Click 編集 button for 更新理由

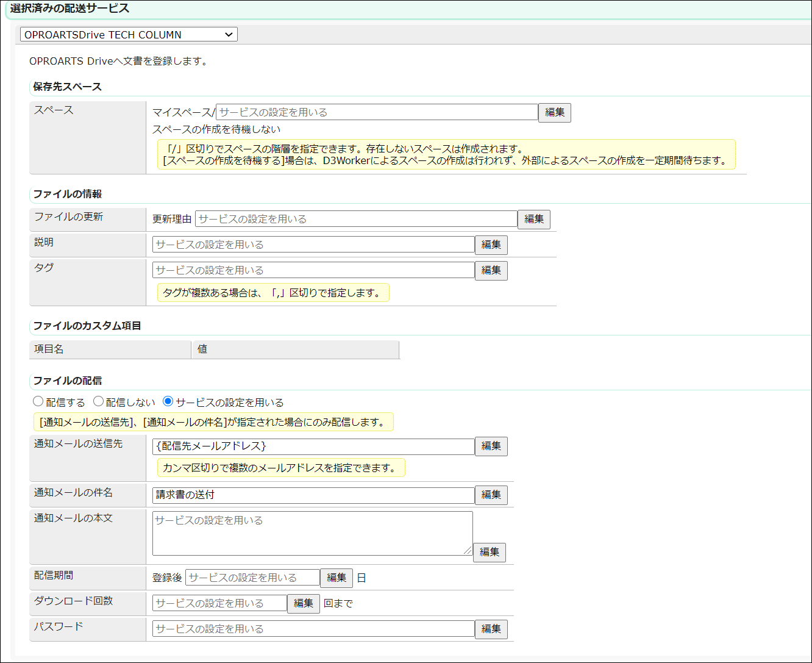pyautogui.click(x=534, y=219)
